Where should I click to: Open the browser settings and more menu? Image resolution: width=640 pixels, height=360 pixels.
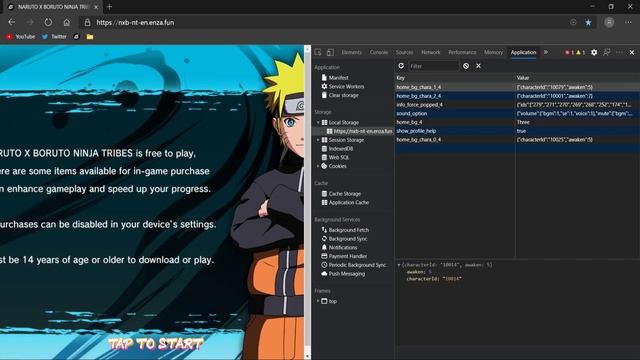[628, 22]
